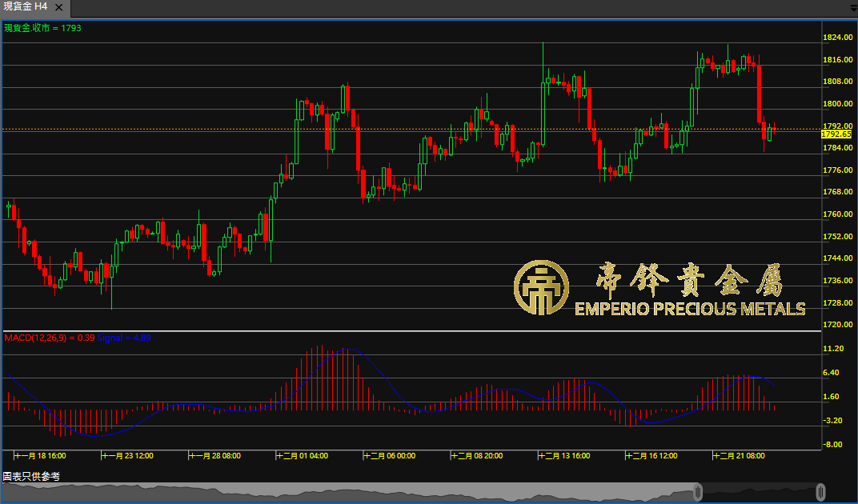Click the MACD(12,26,9) = 0.39 label

(50, 338)
